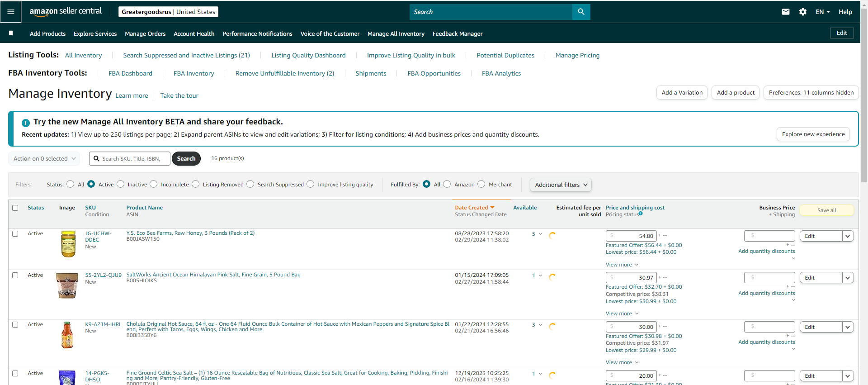Expand Edit dropdown arrow for honey row

pos(848,236)
